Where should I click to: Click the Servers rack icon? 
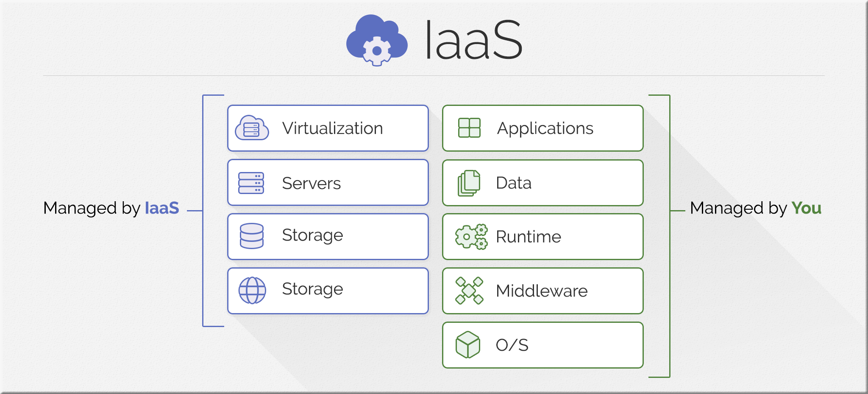tap(251, 183)
